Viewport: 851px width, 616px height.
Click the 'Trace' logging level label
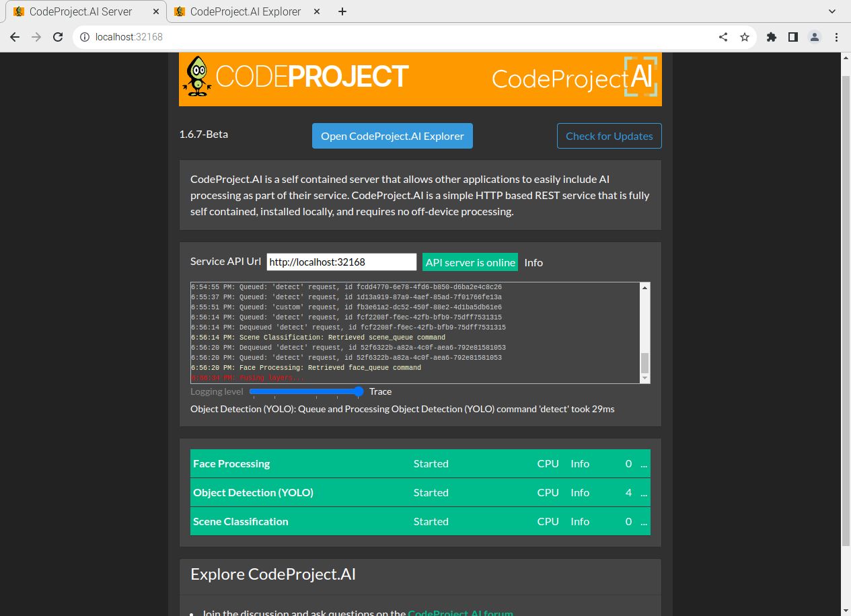381,391
